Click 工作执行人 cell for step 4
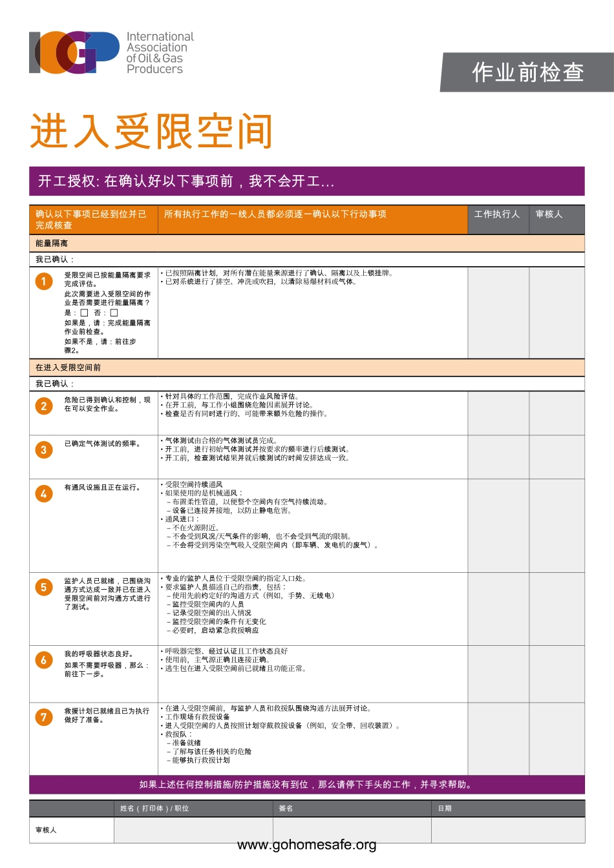The height and width of the screenshot is (868, 614). point(498,526)
